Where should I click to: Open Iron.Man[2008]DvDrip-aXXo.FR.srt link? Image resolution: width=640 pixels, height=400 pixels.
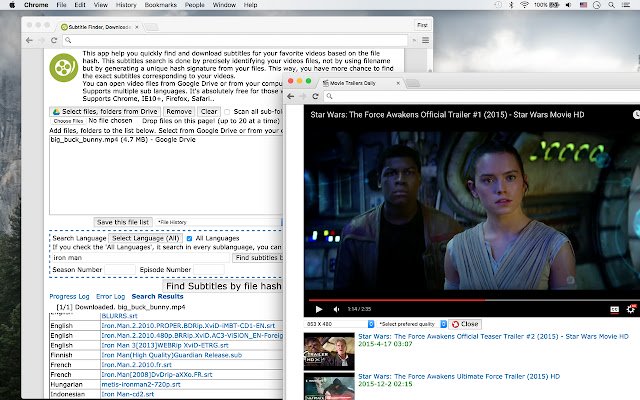157,375
